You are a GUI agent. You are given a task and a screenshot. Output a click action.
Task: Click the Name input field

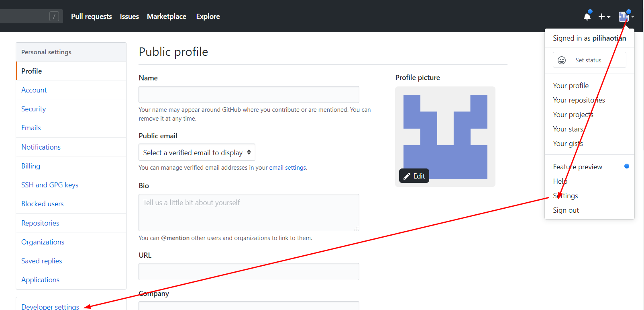(x=249, y=94)
